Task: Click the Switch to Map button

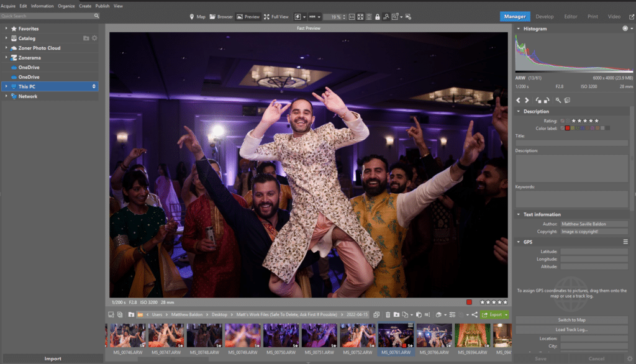Action: tap(571, 320)
